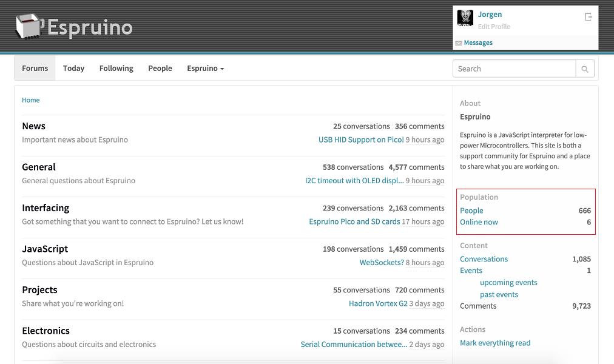Click 'Share what you're working on!' description

(x=73, y=303)
